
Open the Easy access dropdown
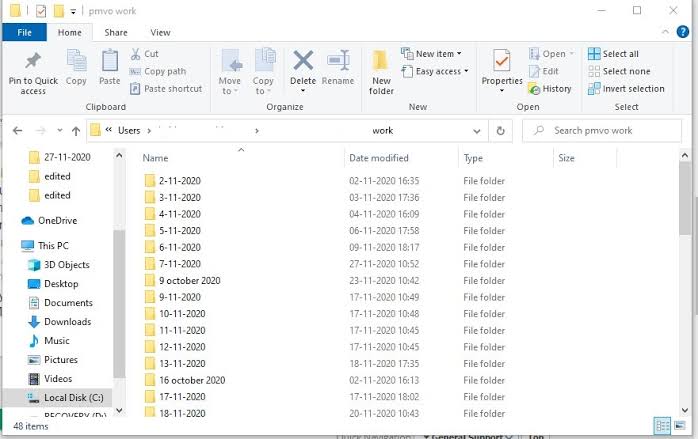(435, 72)
